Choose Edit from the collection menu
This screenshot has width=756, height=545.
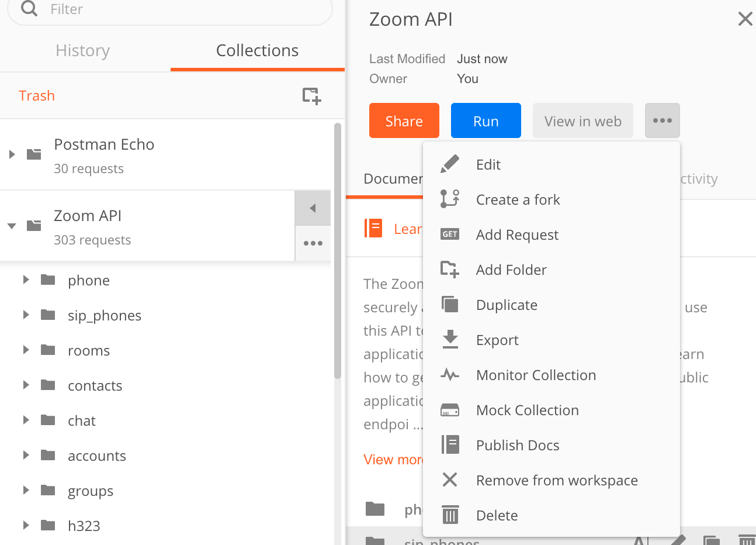pos(552,164)
